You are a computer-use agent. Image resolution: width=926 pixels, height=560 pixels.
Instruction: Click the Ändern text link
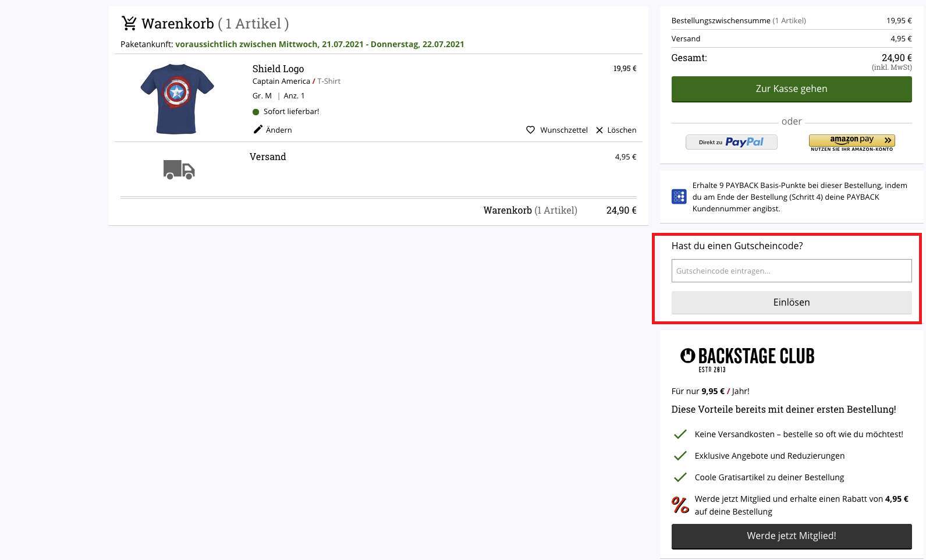(279, 130)
